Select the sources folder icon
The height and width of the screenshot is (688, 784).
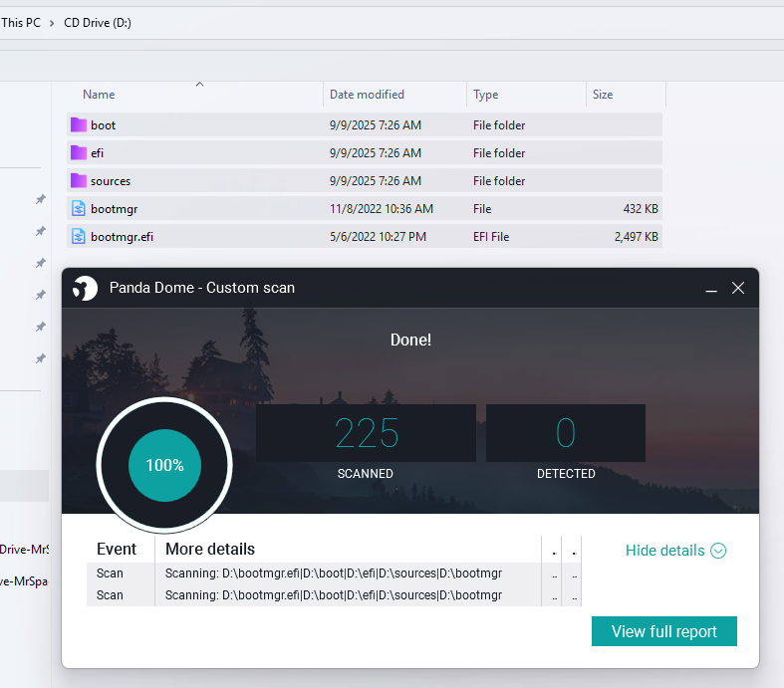pos(79,181)
